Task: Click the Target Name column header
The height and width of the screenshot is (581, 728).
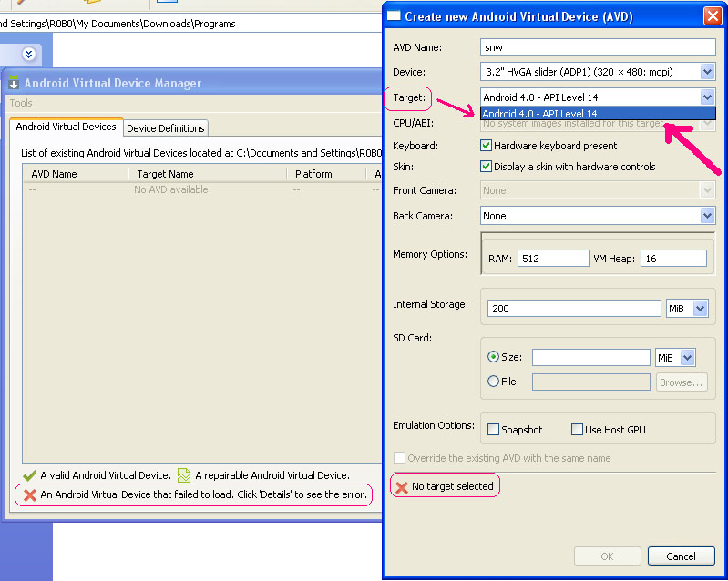Action: coord(208,174)
